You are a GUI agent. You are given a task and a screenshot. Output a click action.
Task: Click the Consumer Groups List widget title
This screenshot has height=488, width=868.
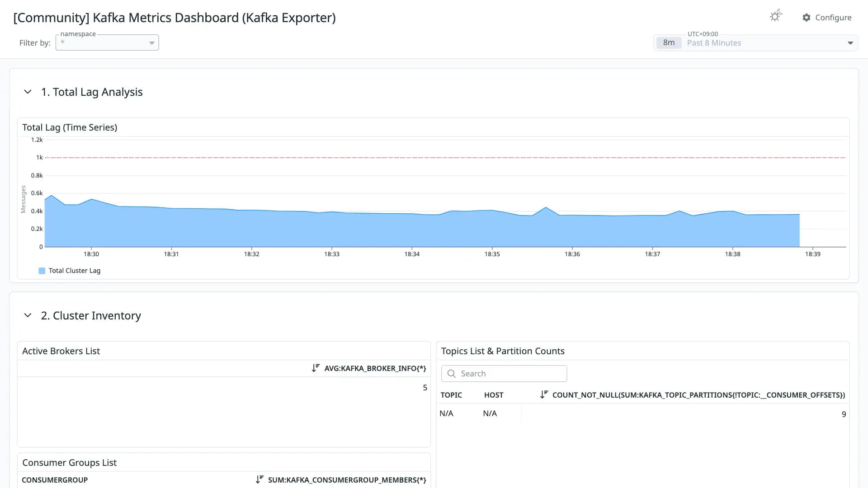pyautogui.click(x=69, y=463)
